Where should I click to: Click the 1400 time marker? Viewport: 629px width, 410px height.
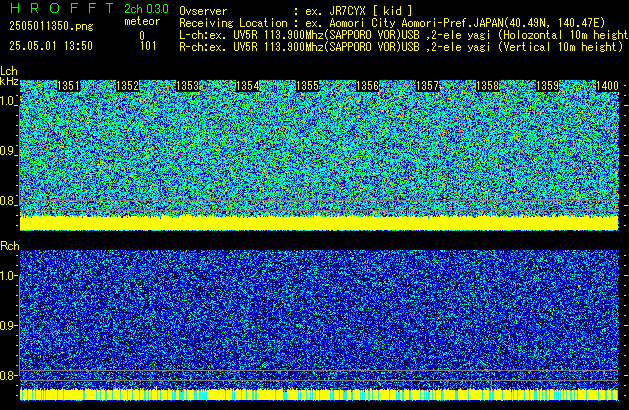(x=607, y=86)
